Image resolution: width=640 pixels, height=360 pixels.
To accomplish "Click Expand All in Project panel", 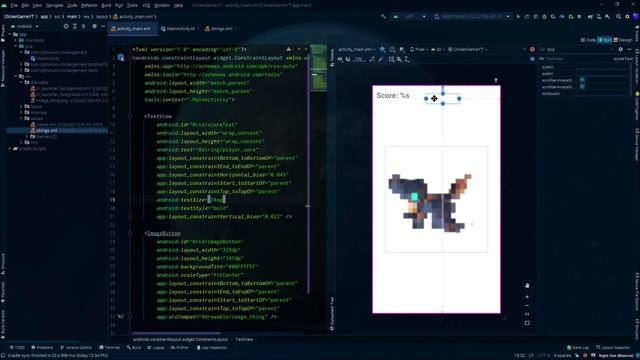I will (75, 26).
